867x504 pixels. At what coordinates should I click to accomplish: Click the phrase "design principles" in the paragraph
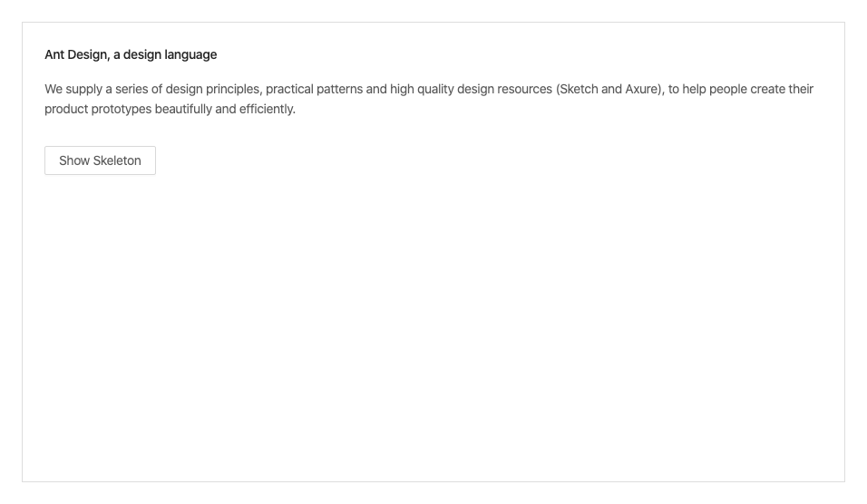coord(212,89)
